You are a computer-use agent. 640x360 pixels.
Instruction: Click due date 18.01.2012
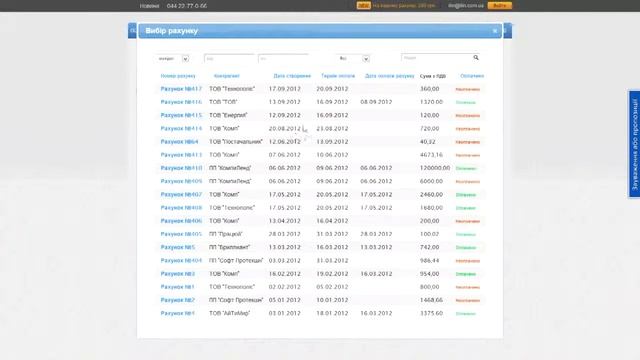[x=332, y=313]
